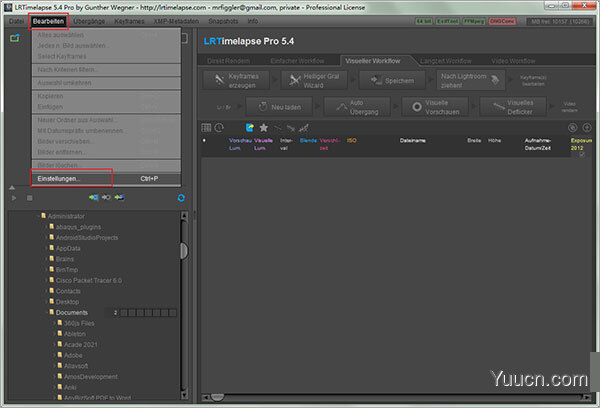Expand the AppData folder
The image size is (600, 408).
46,248
